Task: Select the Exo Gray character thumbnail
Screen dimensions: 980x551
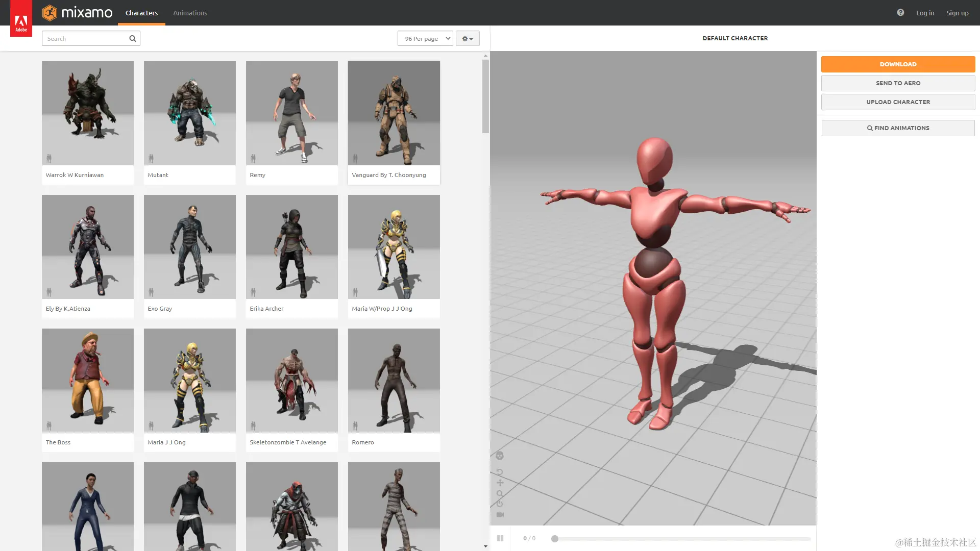Action: click(x=190, y=247)
